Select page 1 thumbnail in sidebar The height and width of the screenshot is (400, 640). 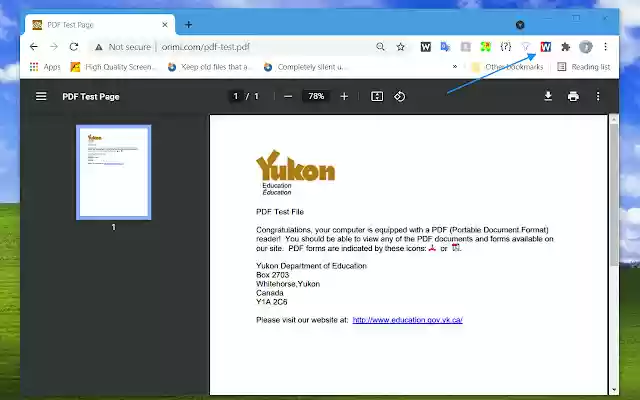pos(113,172)
